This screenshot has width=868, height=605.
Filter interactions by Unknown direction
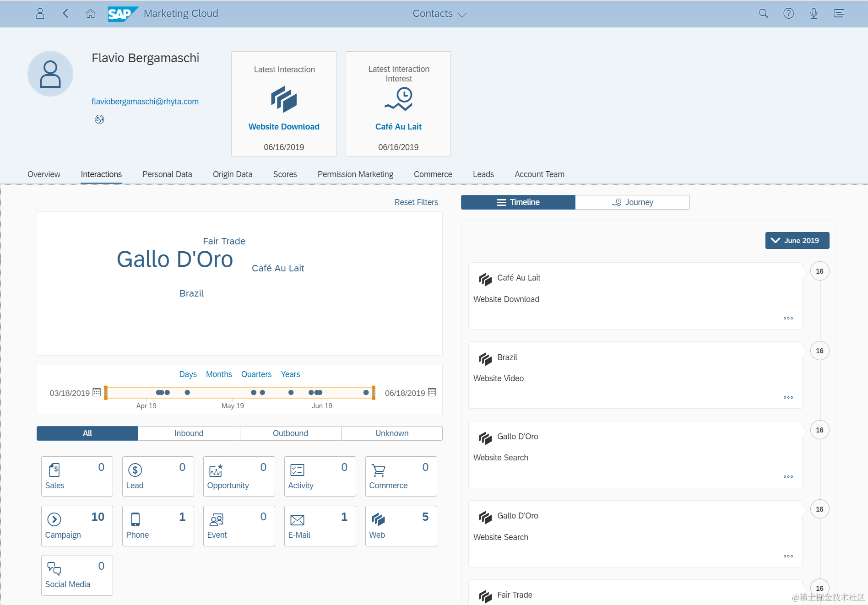pyautogui.click(x=392, y=433)
